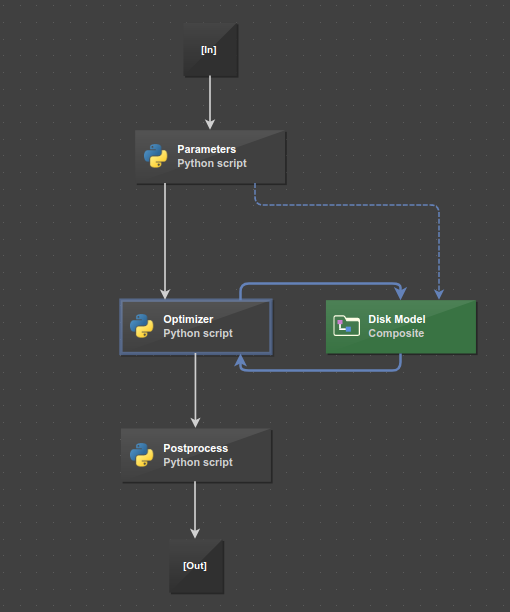
Task: Click the Python icon on the Parameters node
Action: [156, 156]
